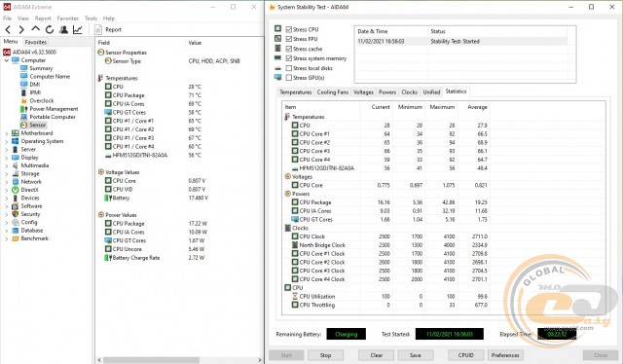Click the Display icon in tree
This screenshot has height=364, width=623.
click(x=16, y=158)
